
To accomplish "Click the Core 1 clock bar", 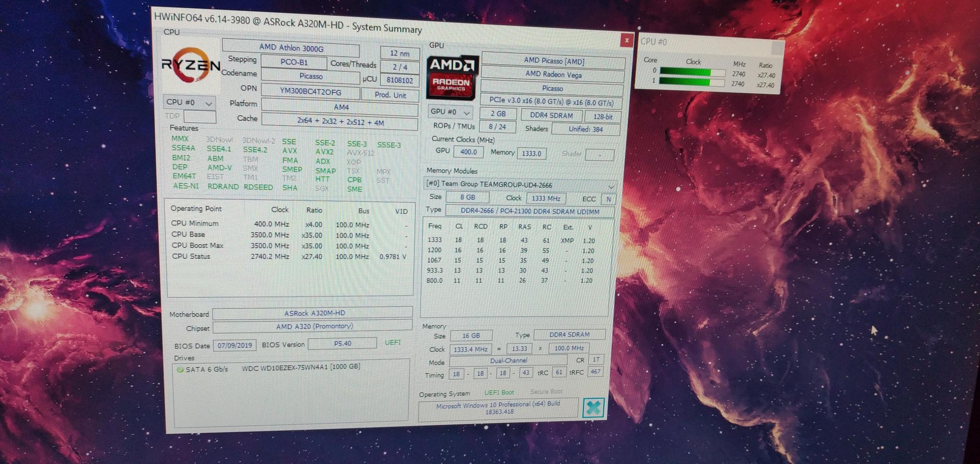I will pyautogui.click(x=692, y=82).
